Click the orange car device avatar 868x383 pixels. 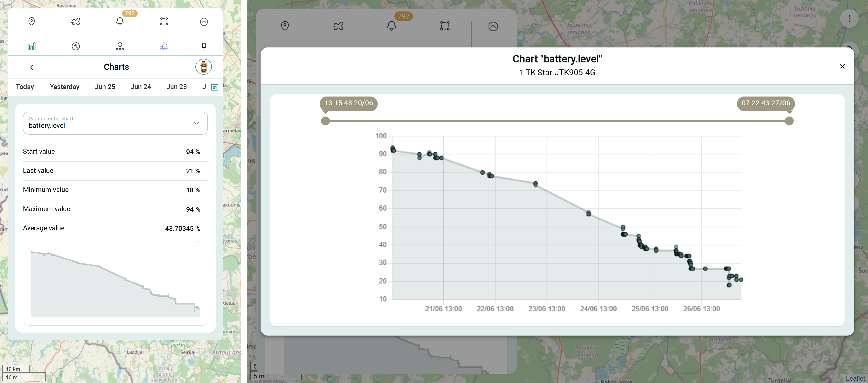pos(203,67)
